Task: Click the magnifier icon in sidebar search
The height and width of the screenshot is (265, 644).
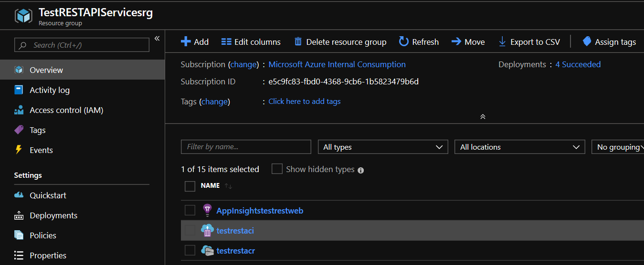Action: tap(22, 45)
